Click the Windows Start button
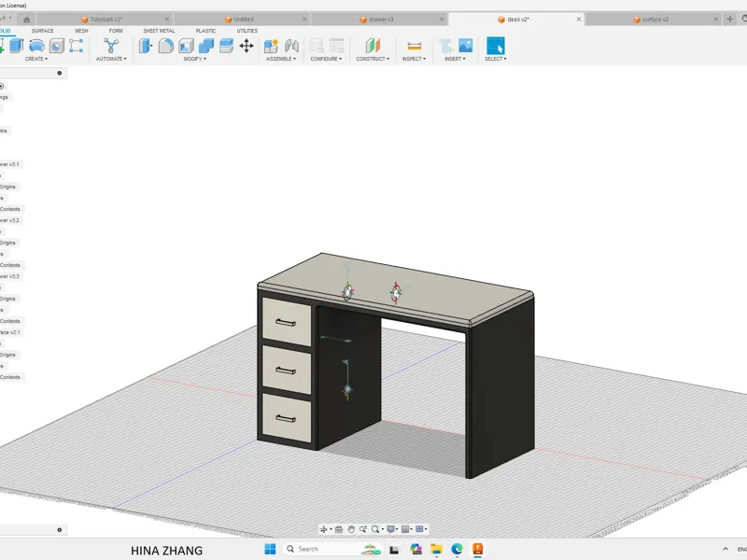The width and height of the screenshot is (747, 560). pos(270,549)
